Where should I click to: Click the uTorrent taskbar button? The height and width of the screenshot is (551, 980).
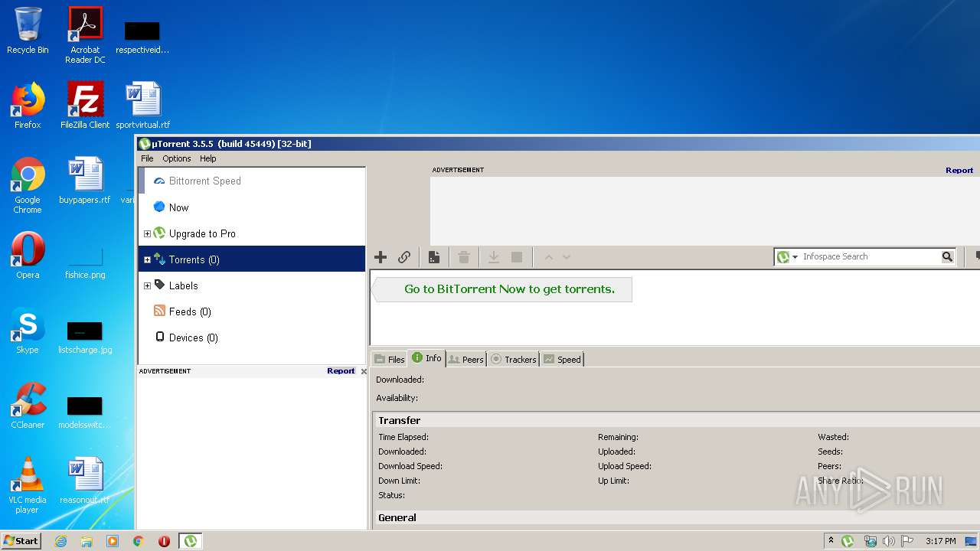pos(191,541)
